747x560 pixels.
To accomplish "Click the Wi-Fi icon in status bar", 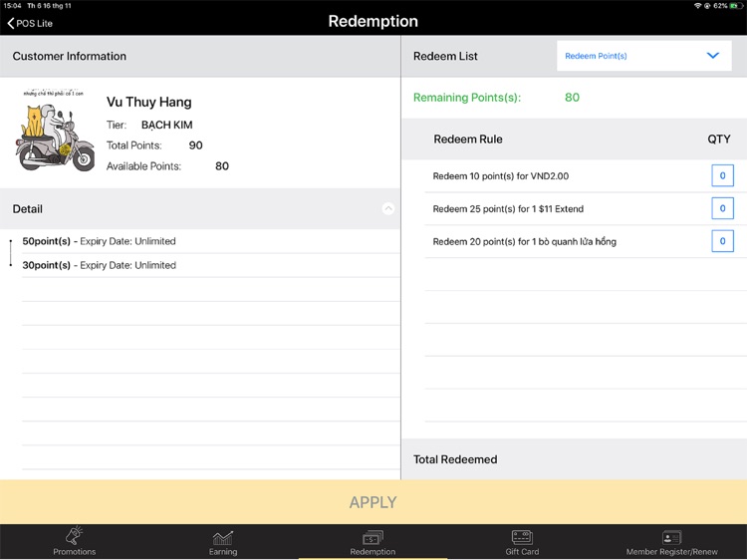I will coord(697,6).
